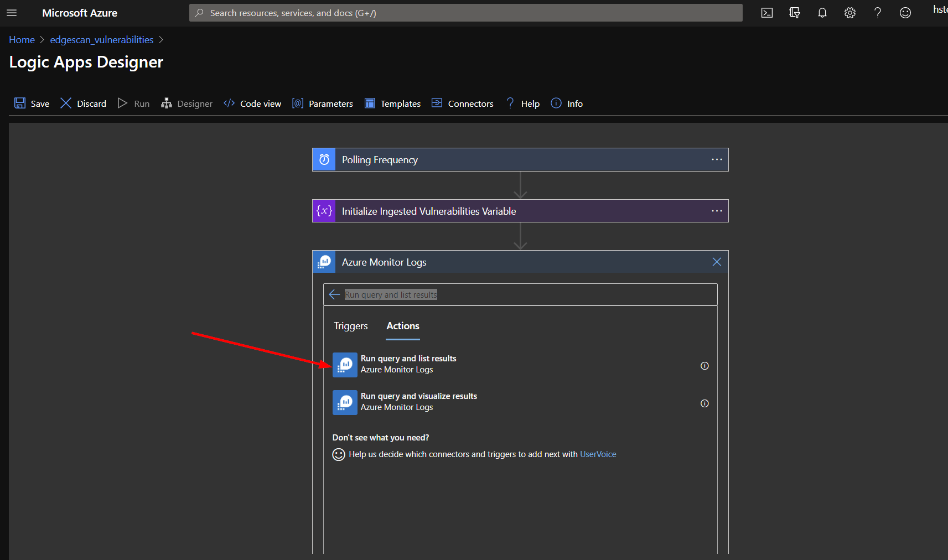
Task: Show info for Run query and list results
Action: [704, 366]
